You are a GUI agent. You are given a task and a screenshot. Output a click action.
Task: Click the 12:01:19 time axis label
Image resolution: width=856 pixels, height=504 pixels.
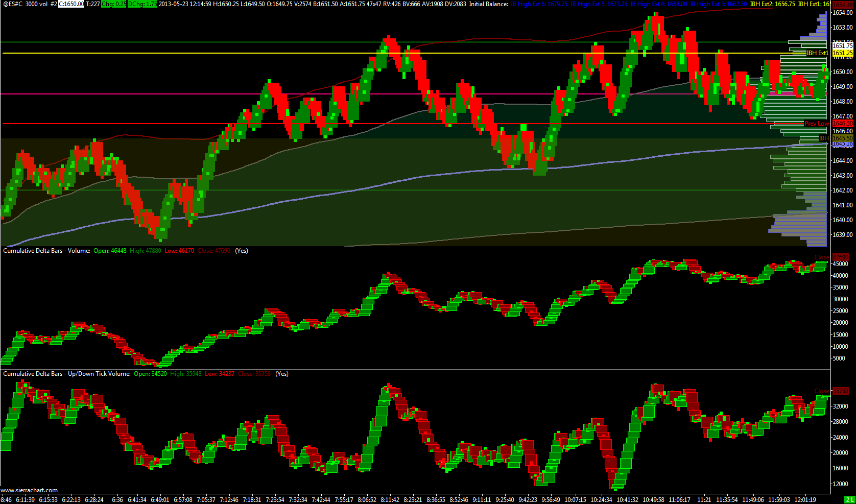(x=805, y=500)
